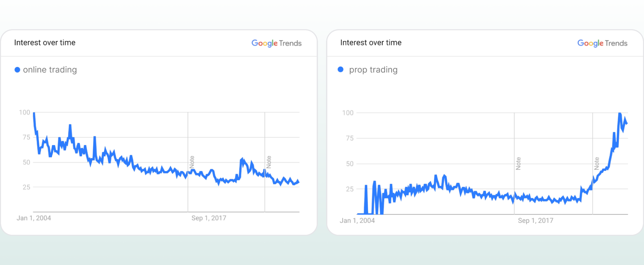
Task: Click the blue dot beside prop trading
Action: (x=341, y=69)
